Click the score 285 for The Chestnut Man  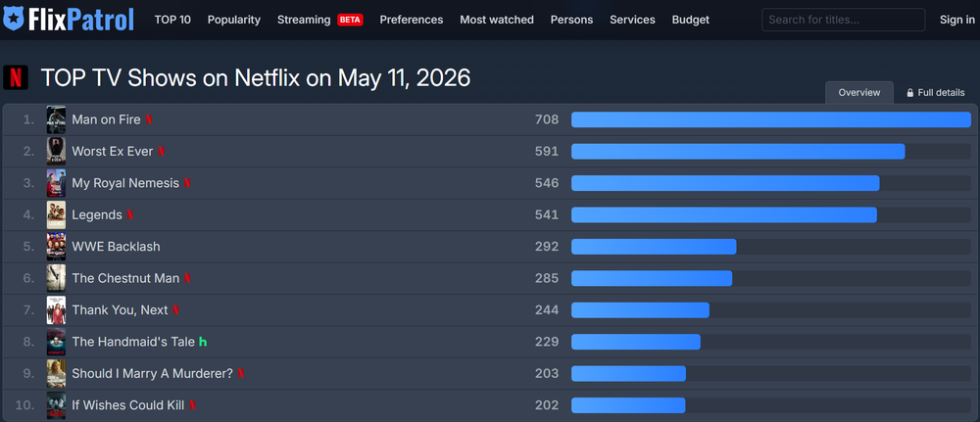coord(547,278)
